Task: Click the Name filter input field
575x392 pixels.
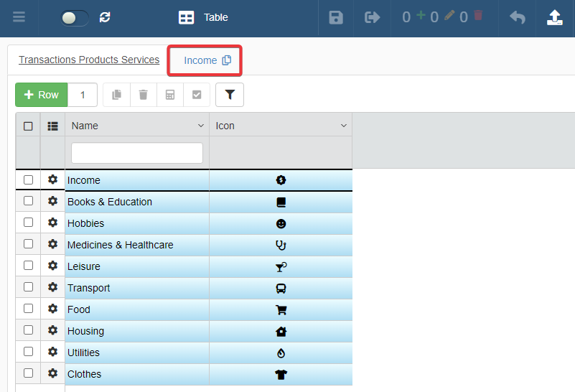Action: point(137,153)
